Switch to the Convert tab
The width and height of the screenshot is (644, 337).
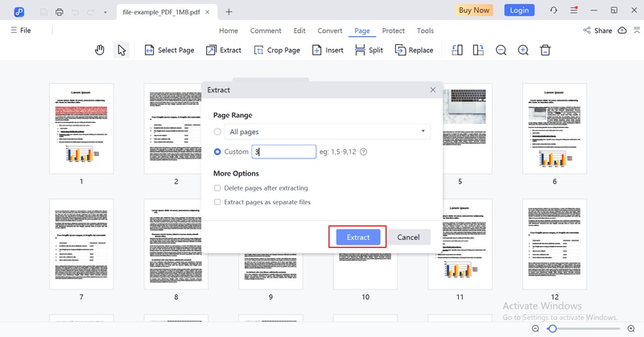click(330, 31)
